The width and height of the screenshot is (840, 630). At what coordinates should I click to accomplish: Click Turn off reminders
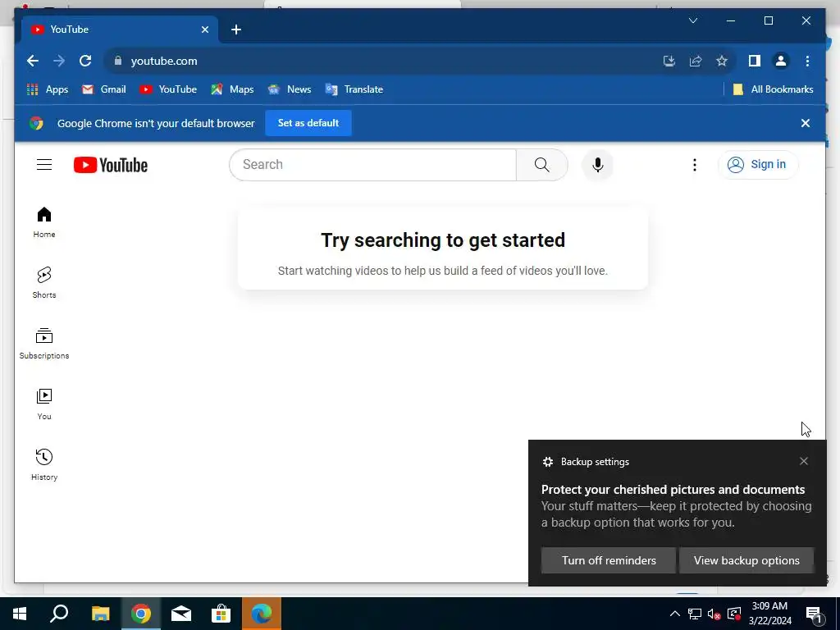point(609,560)
